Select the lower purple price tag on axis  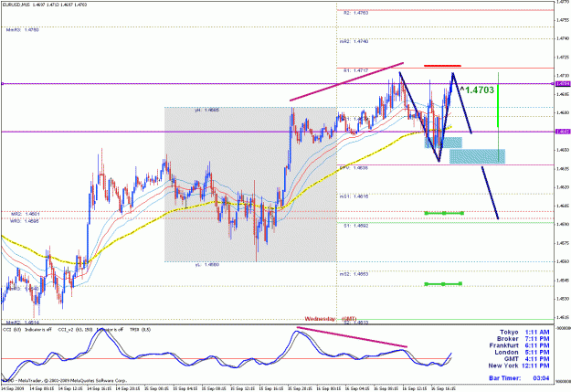pos(562,132)
